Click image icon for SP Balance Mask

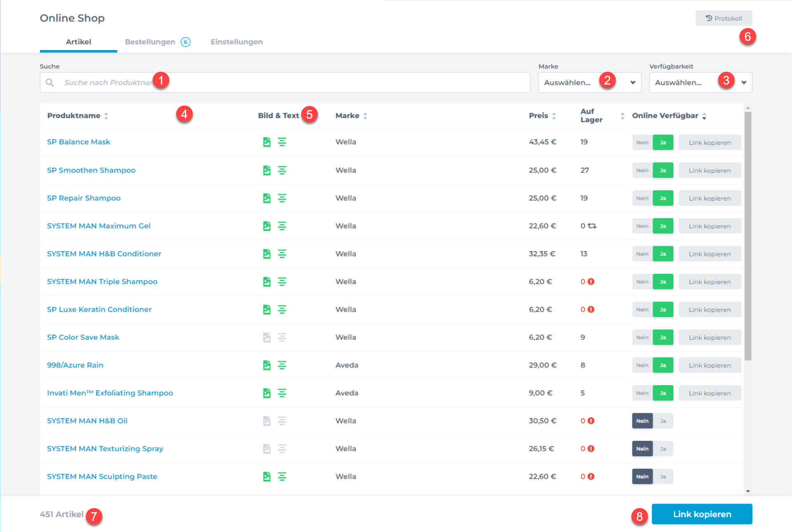[x=267, y=142]
